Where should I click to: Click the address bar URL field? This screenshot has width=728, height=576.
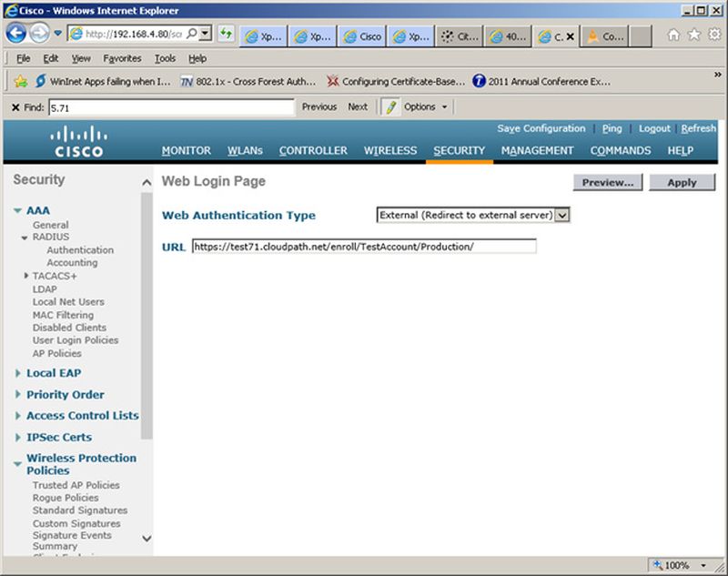(134, 34)
